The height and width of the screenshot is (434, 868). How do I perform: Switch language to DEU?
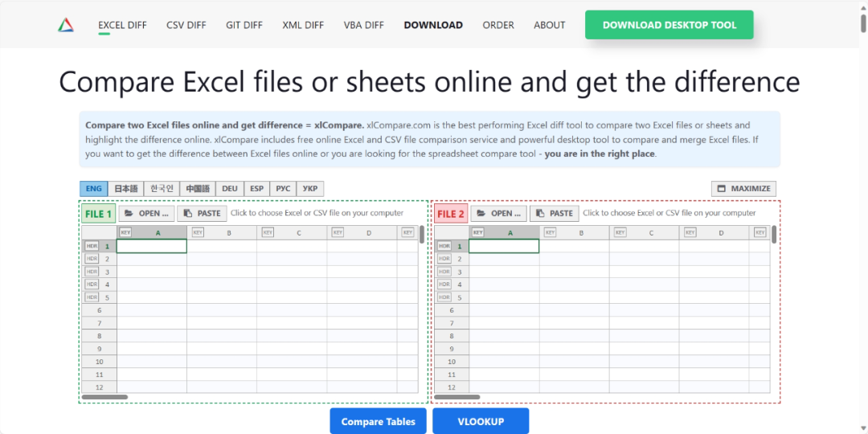(x=230, y=189)
